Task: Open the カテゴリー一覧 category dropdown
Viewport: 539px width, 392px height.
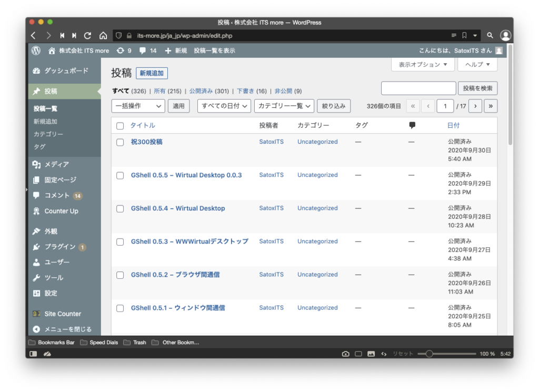Action: [x=284, y=106]
